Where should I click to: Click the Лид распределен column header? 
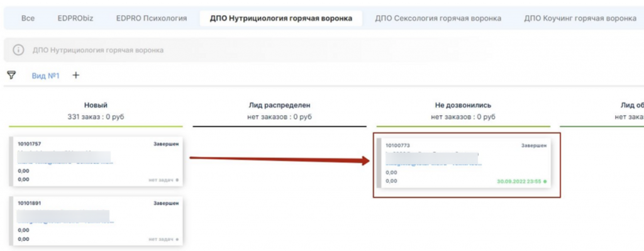click(279, 106)
